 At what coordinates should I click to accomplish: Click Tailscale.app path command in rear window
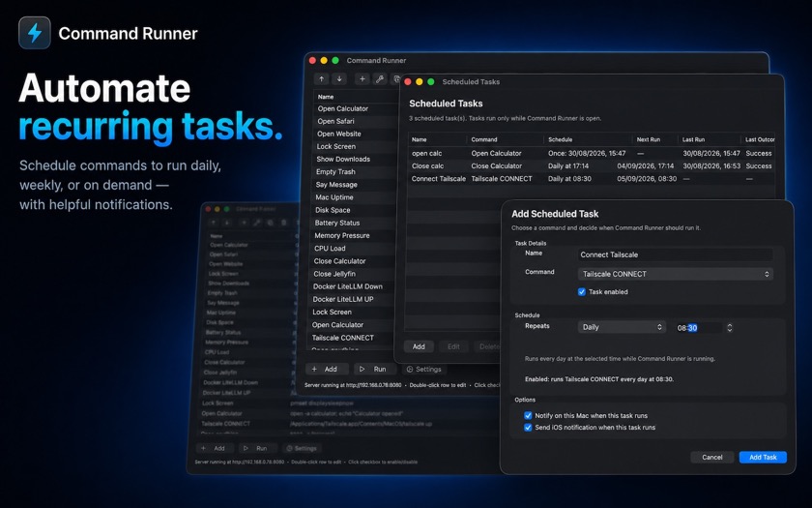(x=361, y=424)
